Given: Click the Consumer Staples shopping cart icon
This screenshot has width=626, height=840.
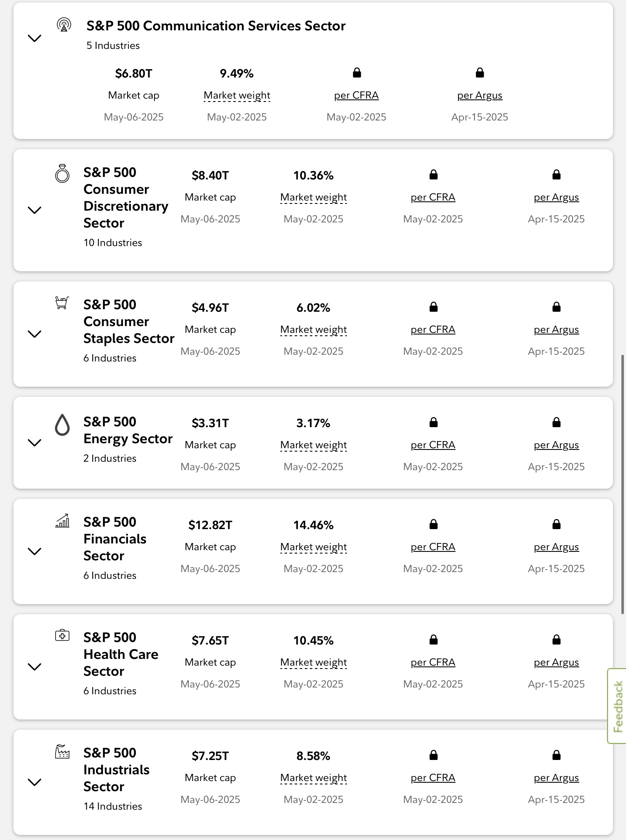Looking at the screenshot, I should [62, 303].
